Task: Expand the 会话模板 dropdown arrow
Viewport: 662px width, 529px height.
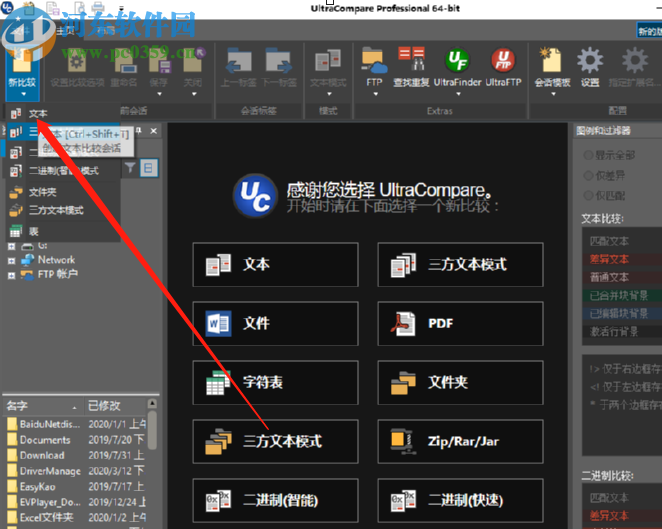Action: click(x=553, y=94)
